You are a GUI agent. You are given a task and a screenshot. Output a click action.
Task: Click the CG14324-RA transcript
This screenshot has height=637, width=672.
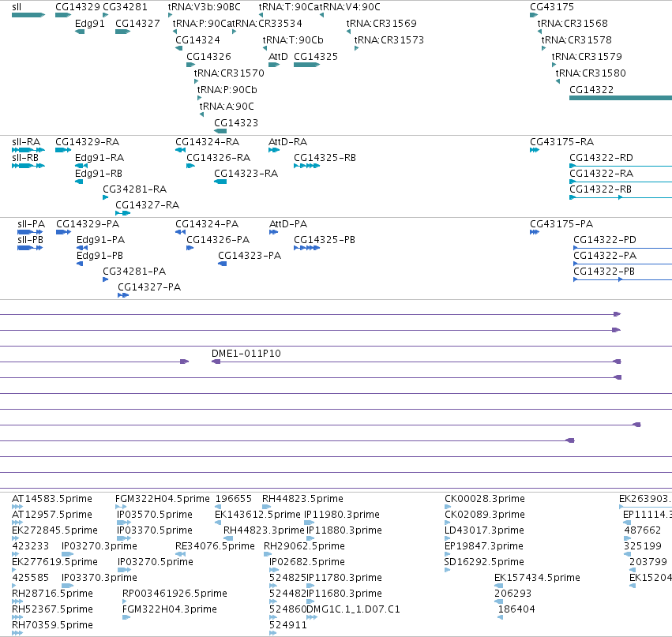(x=180, y=150)
